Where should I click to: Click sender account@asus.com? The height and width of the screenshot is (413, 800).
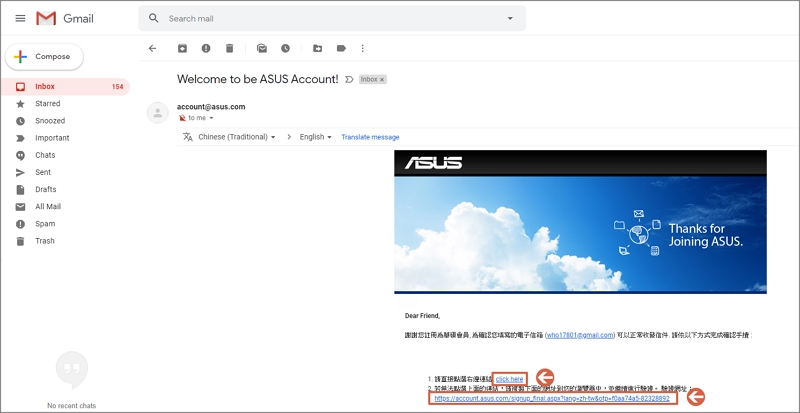pos(211,107)
